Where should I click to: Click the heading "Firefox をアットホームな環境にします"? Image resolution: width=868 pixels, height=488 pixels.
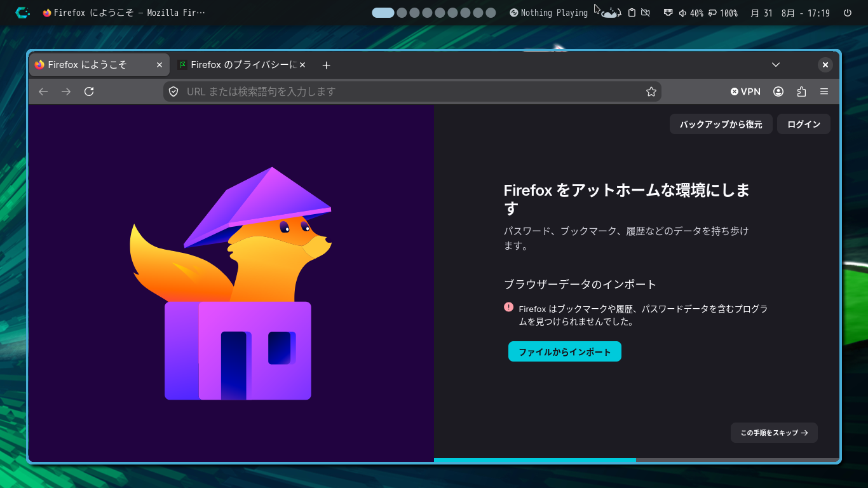[x=627, y=199]
